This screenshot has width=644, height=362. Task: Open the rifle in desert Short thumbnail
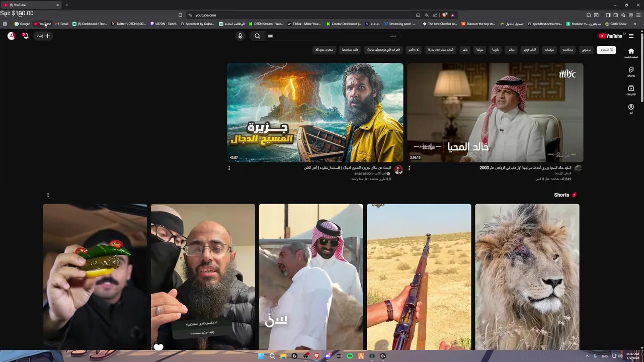[x=419, y=277]
